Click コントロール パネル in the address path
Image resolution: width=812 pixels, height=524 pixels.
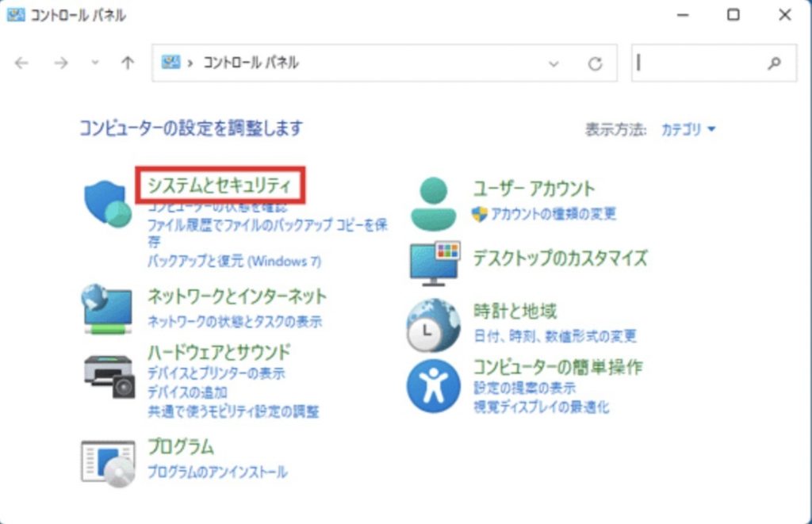(251, 63)
